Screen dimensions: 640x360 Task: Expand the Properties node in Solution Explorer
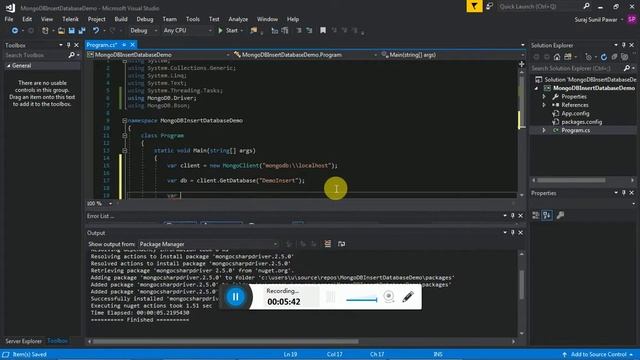tap(544, 97)
